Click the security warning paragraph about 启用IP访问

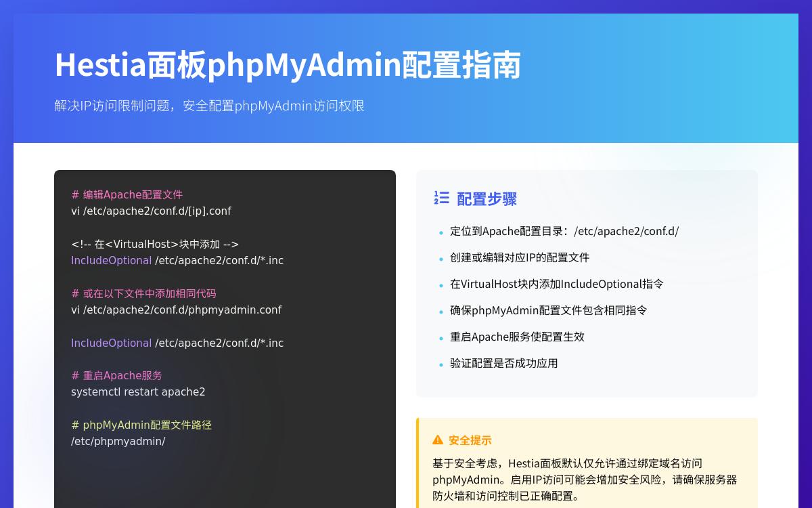coord(584,480)
